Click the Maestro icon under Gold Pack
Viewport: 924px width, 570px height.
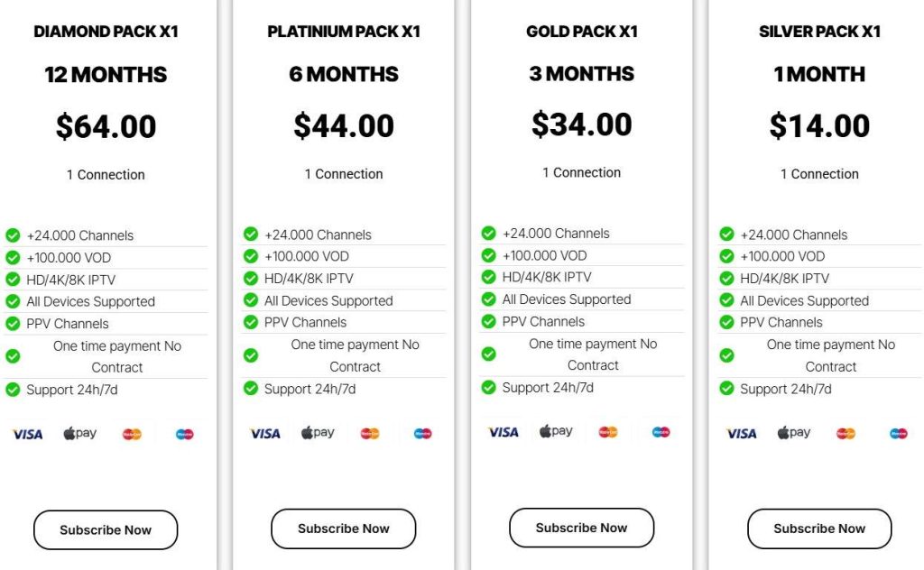[660, 432]
